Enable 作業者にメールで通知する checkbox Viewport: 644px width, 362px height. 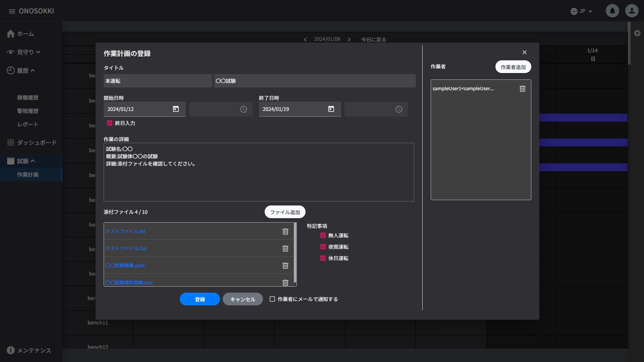point(272,299)
